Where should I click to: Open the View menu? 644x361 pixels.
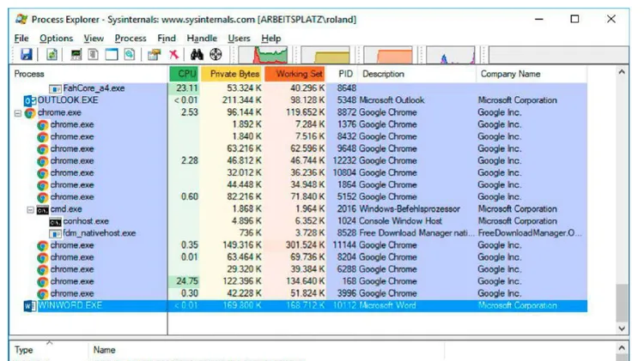pyautogui.click(x=94, y=38)
